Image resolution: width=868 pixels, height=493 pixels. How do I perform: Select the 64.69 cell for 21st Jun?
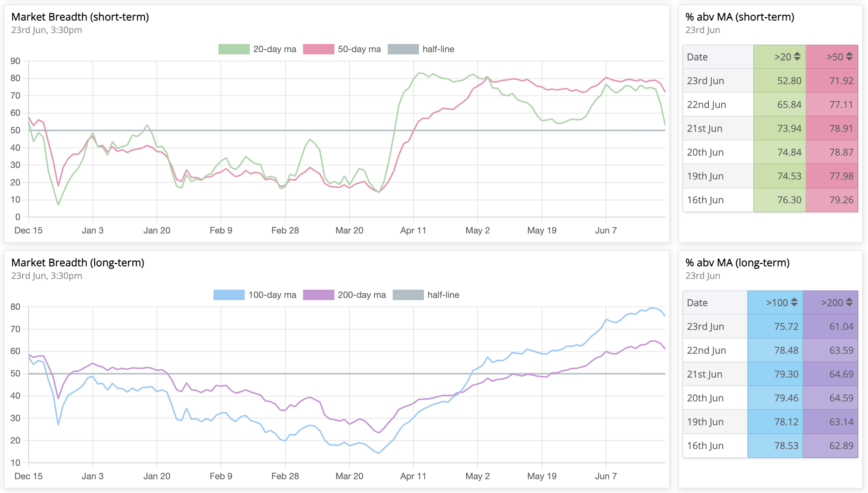click(830, 374)
